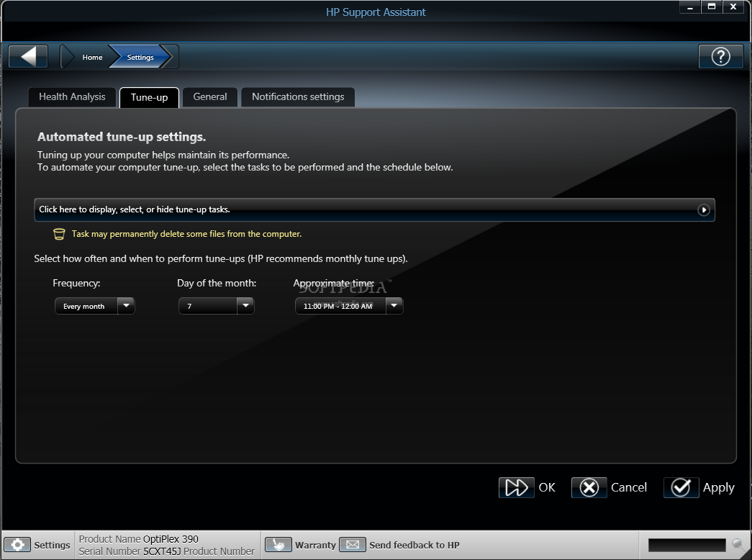The image size is (752, 560).
Task: Click the Every month combo box
Action: point(95,306)
